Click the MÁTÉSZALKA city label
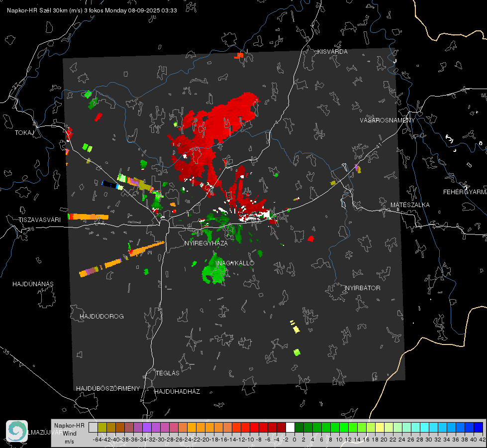The height and width of the screenshot is (448, 487). click(410, 205)
